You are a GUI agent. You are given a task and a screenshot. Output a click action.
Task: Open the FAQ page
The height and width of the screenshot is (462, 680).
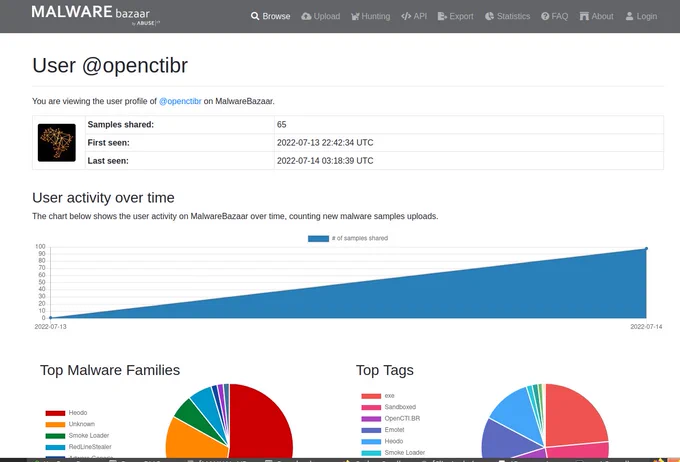click(554, 16)
